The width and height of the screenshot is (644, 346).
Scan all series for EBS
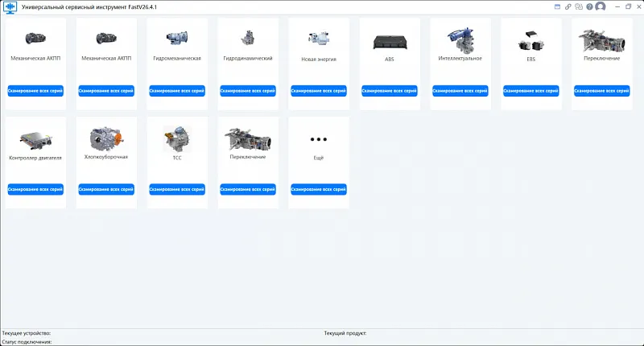coord(531,91)
